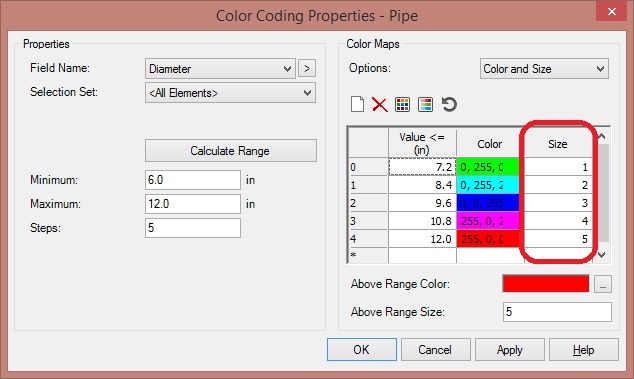Click the arrow button beside Field Name
This screenshot has width=634, height=379.
(307, 68)
